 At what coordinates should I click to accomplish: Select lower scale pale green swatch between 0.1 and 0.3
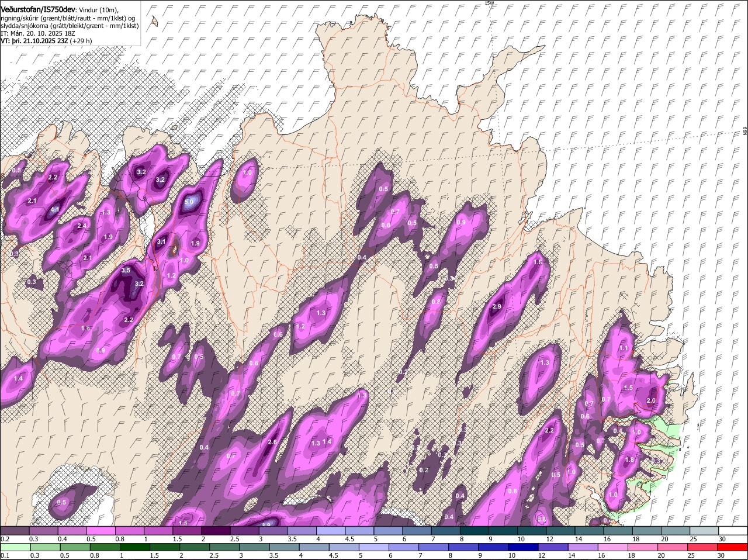coord(15,547)
